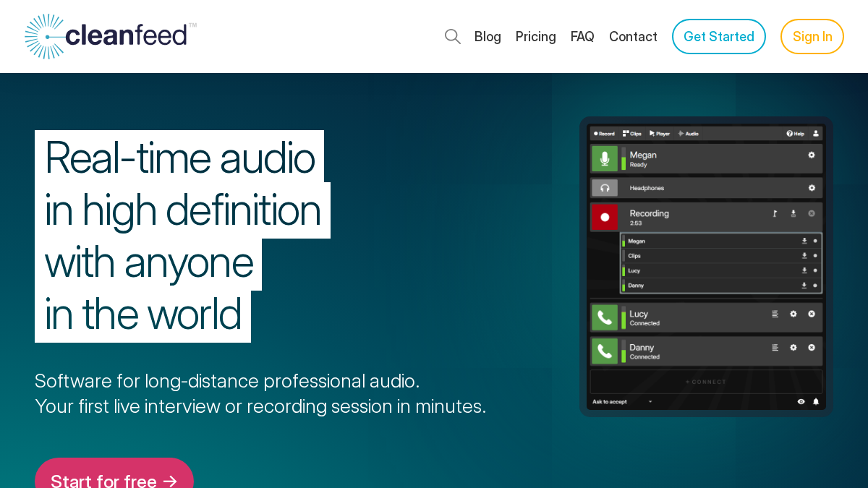Open Danny's text notes icon
The width and height of the screenshot is (868, 488).
pos(775,347)
